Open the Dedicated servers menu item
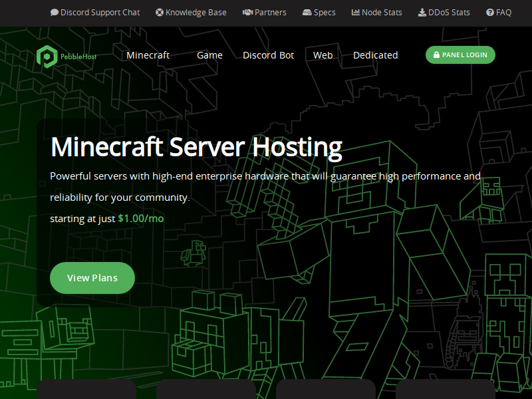The width and height of the screenshot is (532, 399). pyautogui.click(x=376, y=55)
